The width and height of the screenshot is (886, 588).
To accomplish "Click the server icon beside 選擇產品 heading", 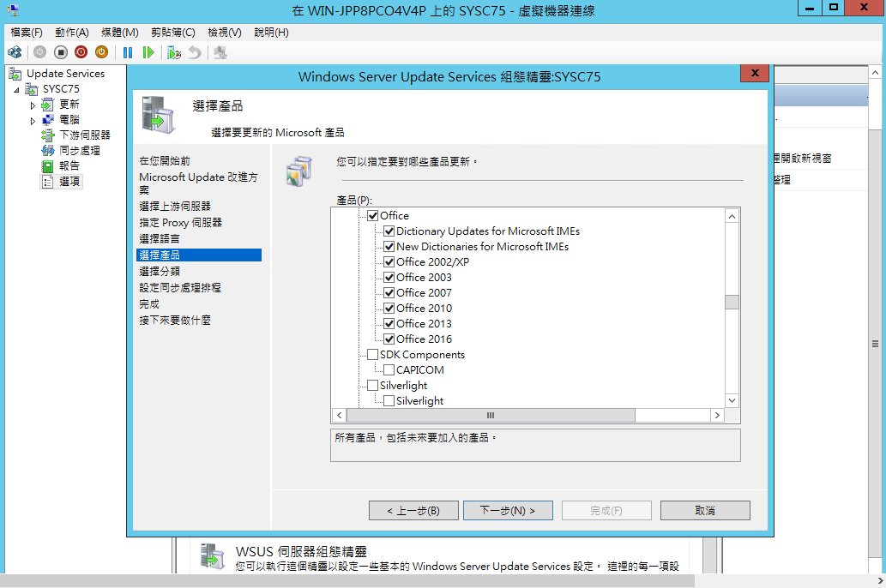I will point(158,115).
